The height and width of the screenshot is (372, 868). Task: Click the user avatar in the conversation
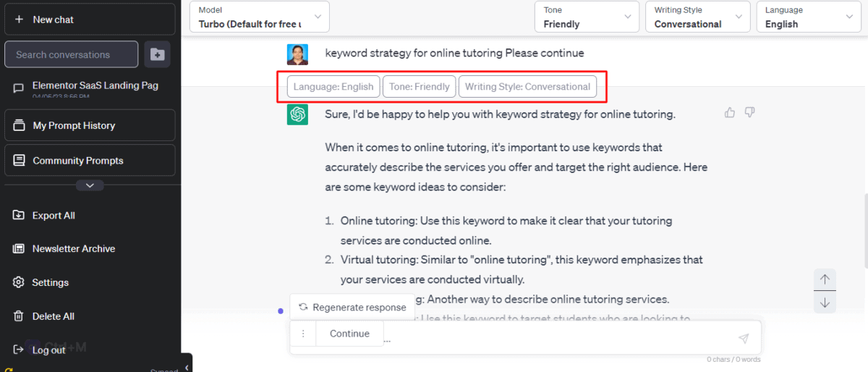(297, 54)
